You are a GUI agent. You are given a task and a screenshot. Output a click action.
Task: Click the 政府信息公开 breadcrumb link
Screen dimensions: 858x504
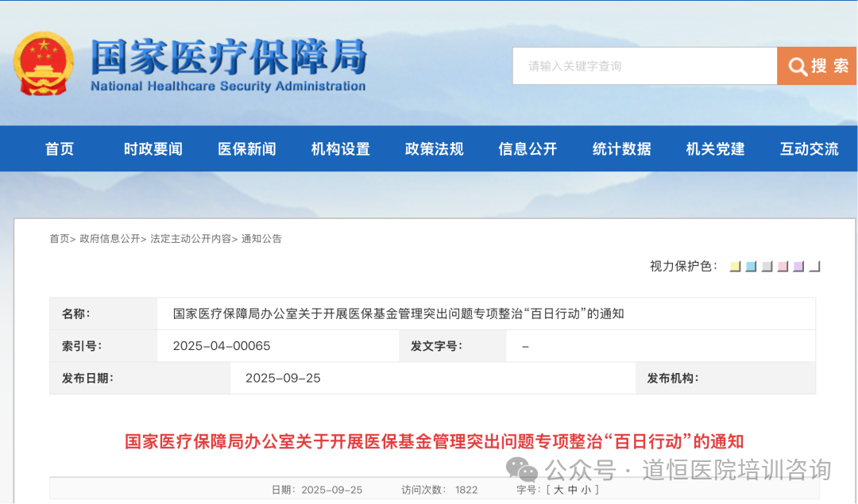click(x=110, y=239)
